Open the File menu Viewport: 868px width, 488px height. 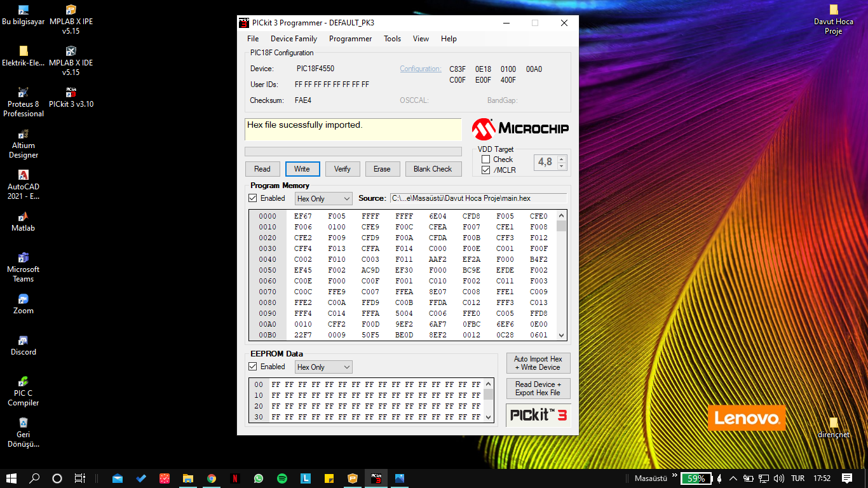253,39
